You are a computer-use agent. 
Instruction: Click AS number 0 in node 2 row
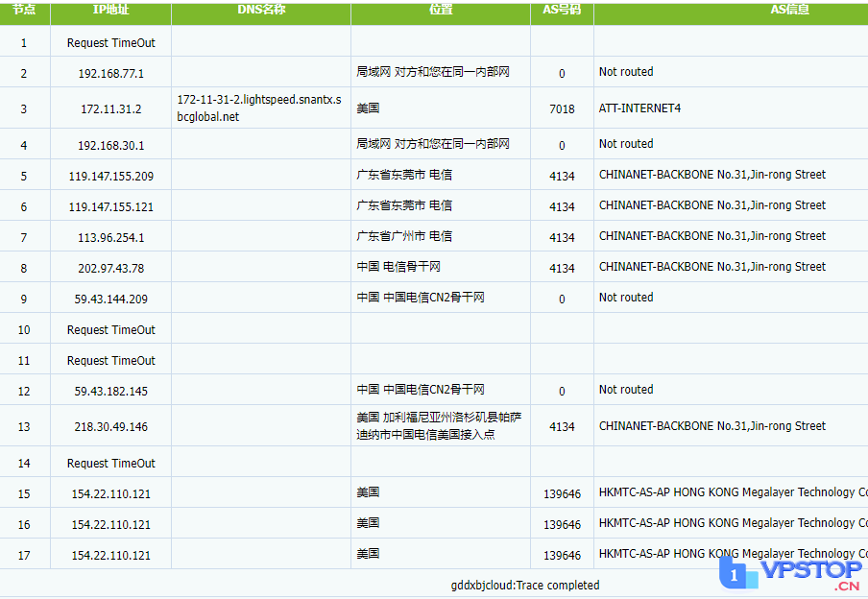[562, 73]
